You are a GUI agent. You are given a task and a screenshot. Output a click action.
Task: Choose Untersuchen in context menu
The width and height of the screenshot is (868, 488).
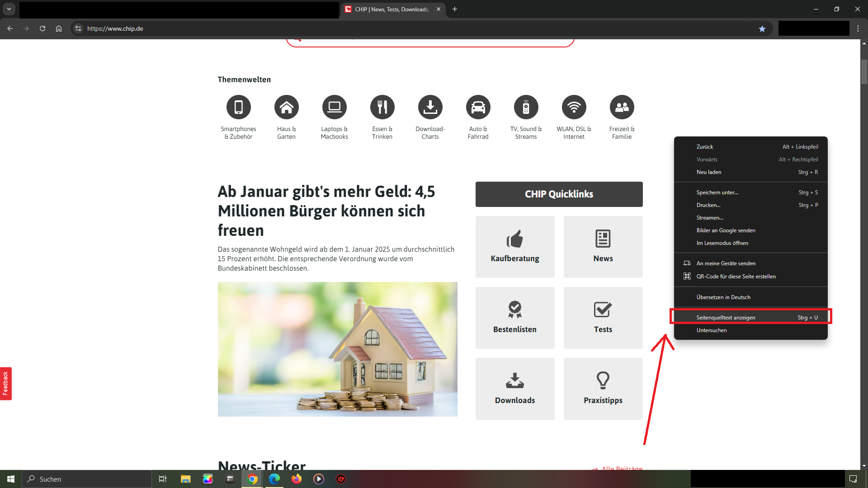coord(712,330)
